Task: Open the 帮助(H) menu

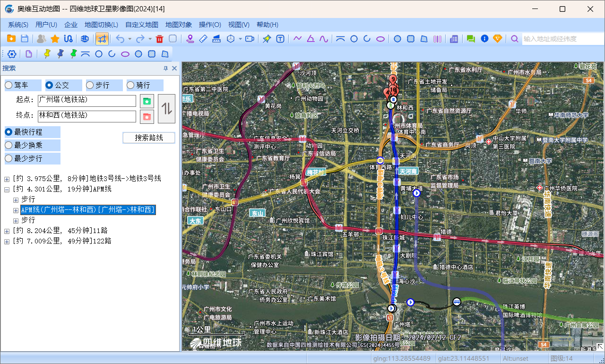Action: point(268,25)
